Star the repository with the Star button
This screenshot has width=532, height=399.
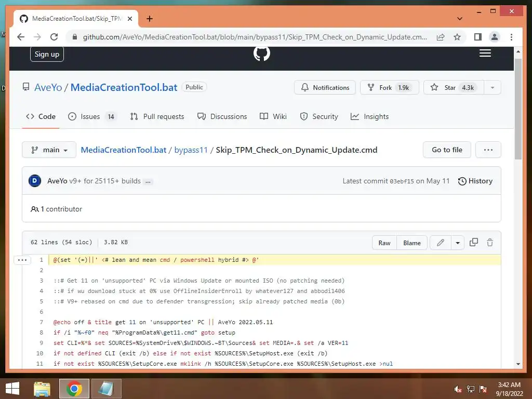(454, 87)
